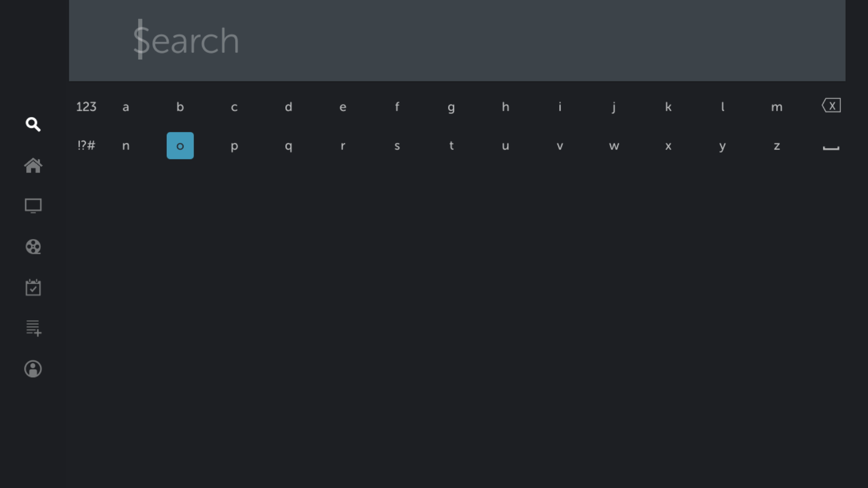Open the Search icon in sidebar
Image resolution: width=868 pixels, height=488 pixels.
coord(33,124)
